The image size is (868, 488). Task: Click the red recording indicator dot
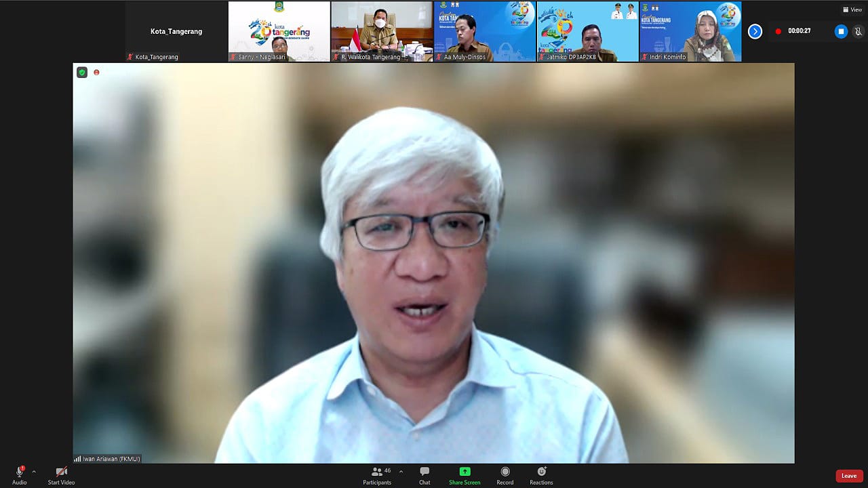tap(778, 31)
